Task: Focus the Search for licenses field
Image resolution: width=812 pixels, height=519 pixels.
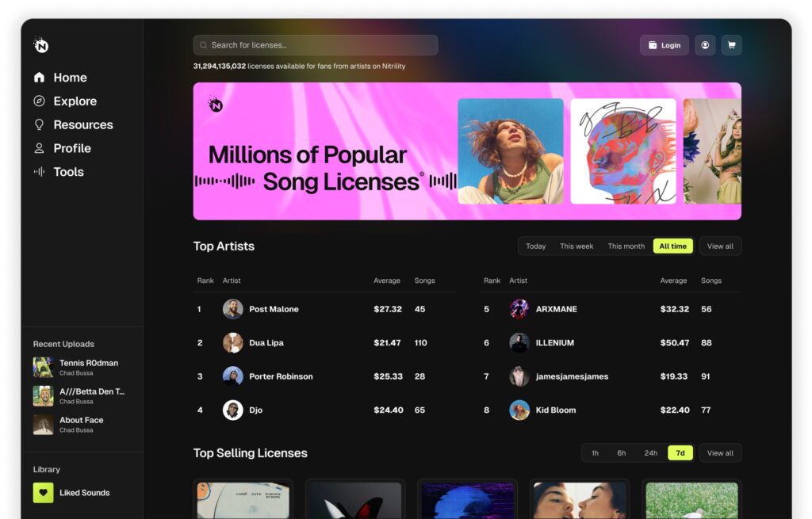Action: pos(316,45)
